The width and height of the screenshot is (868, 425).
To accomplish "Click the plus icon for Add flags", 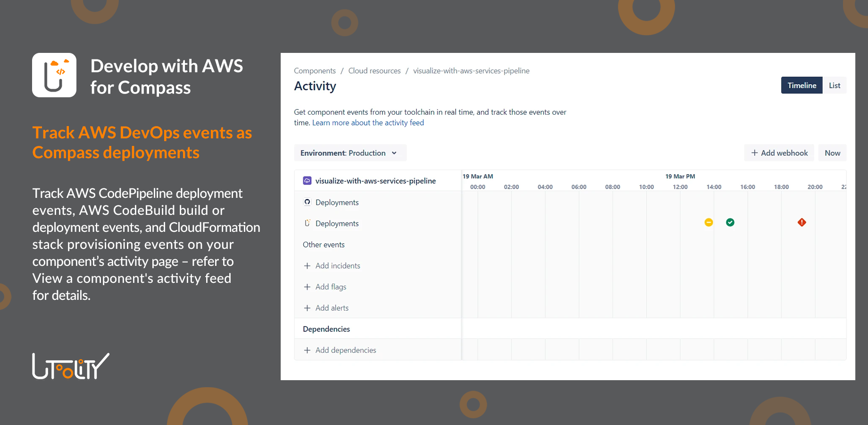I will [307, 287].
